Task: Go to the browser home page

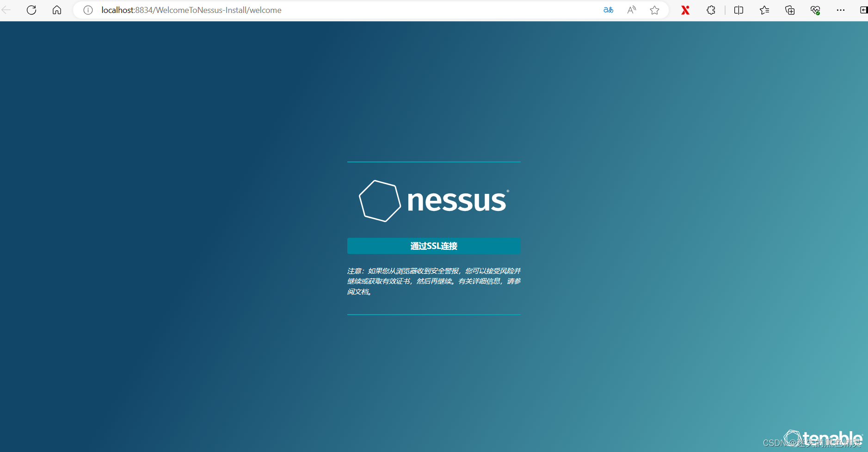Action: tap(57, 10)
